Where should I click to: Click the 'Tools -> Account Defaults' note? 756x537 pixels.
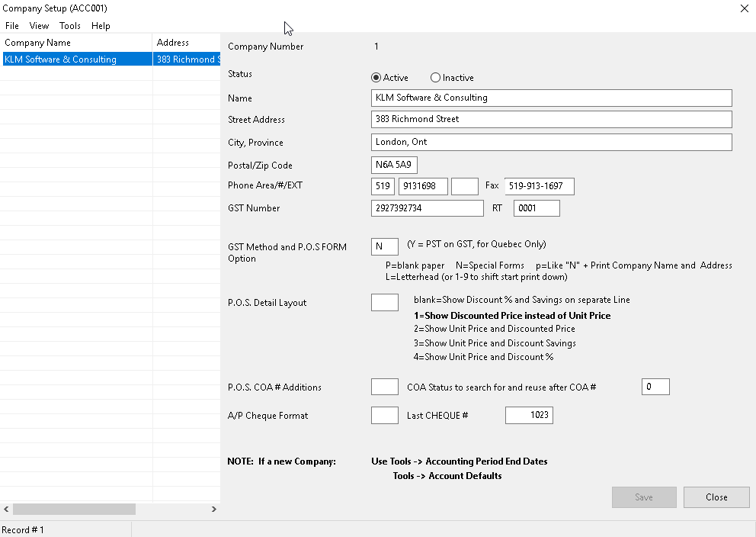[447, 476]
